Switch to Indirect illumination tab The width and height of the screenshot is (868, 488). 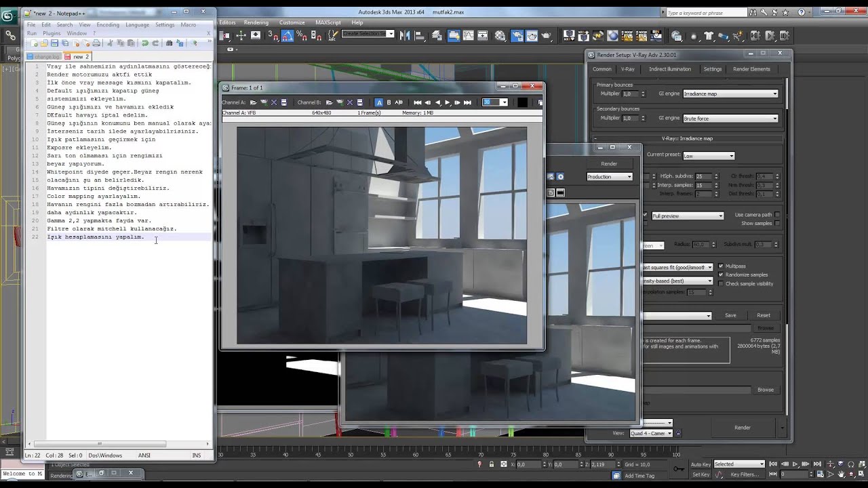670,69
